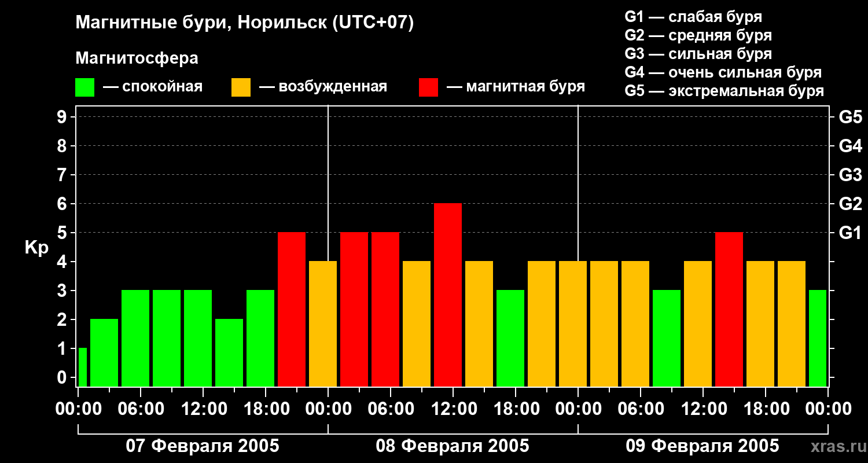Screen dimensions: 868x463
Task: Click 'G5 — экстремальная буря' legend line
Action: click(x=724, y=91)
